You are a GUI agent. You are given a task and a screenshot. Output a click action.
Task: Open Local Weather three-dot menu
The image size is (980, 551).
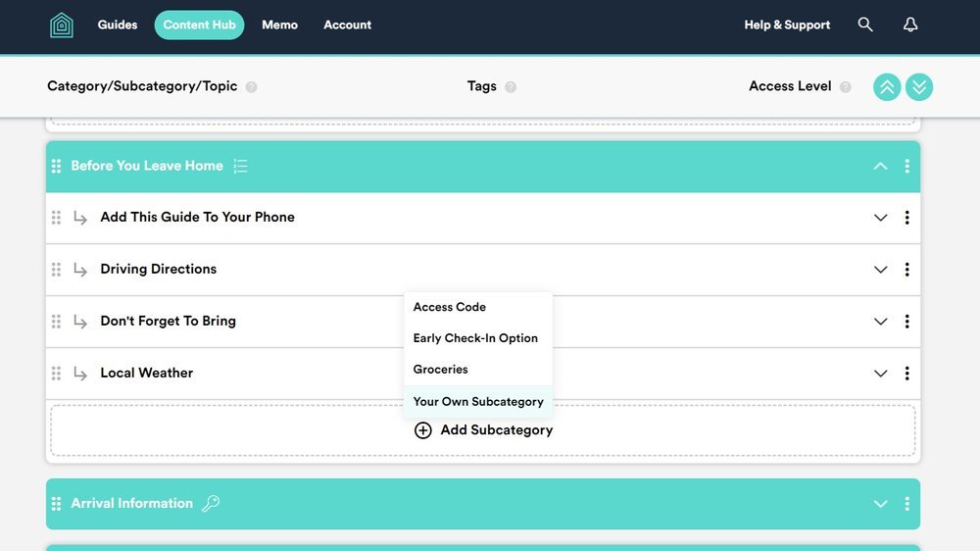[x=906, y=373]
